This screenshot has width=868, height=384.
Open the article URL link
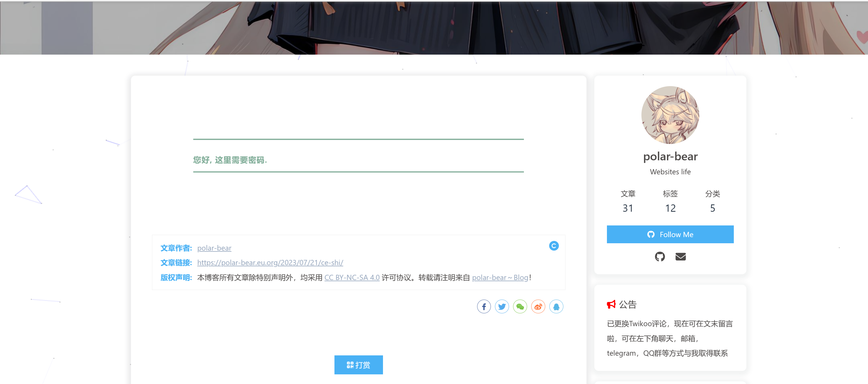click(x=270, y=263)
